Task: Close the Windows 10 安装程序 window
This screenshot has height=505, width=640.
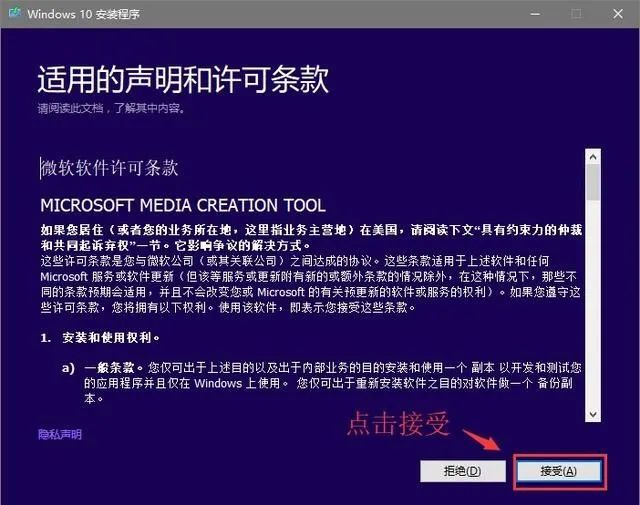Action: coord(618,14)
